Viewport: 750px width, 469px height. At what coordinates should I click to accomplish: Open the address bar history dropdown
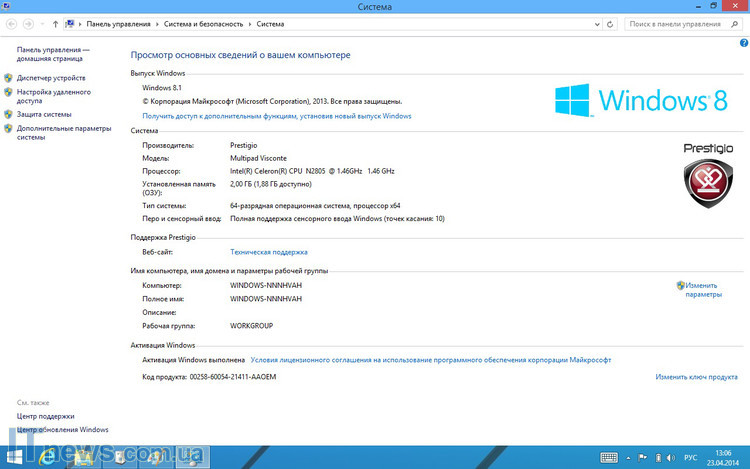[x=597, y=23]
